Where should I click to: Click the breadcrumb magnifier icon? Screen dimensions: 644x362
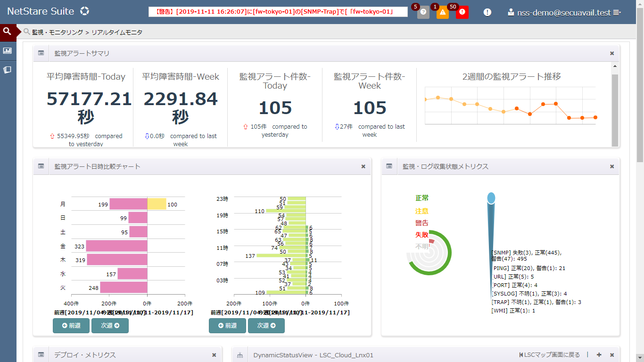click(x=27, y=32)
